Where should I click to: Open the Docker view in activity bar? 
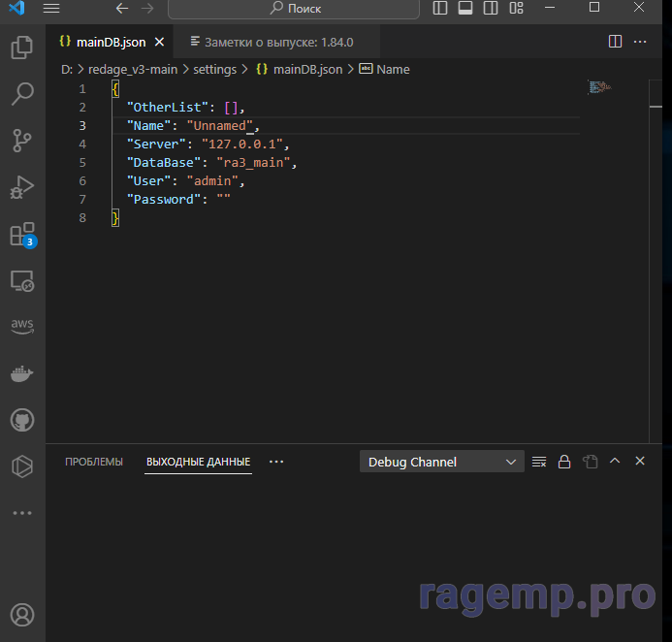point(21,373)
